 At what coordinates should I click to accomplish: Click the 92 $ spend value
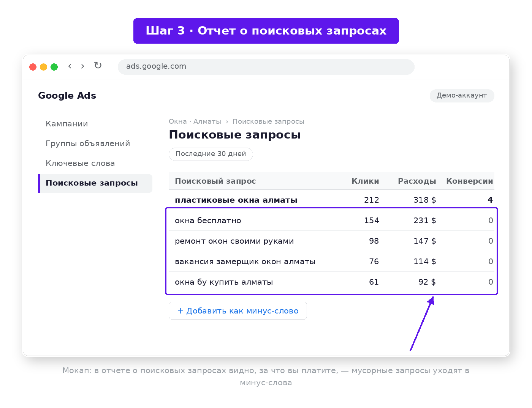click(427, 282)
